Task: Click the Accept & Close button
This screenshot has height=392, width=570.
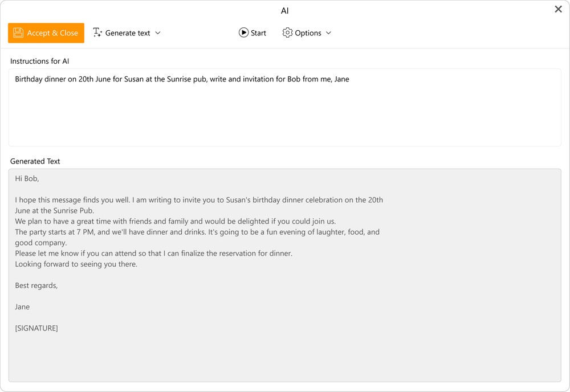Action: pyautogui.click(x=46, y=33)
